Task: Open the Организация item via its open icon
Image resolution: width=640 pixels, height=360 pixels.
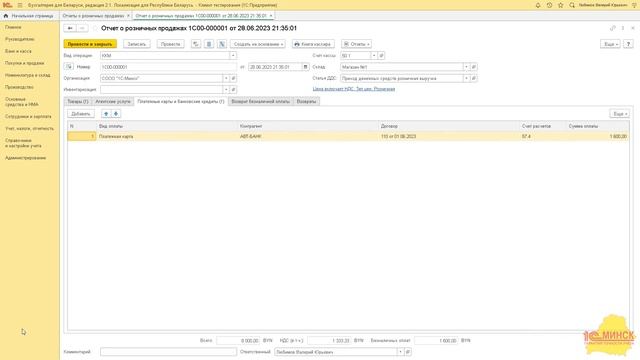Action: click(233, 78)
